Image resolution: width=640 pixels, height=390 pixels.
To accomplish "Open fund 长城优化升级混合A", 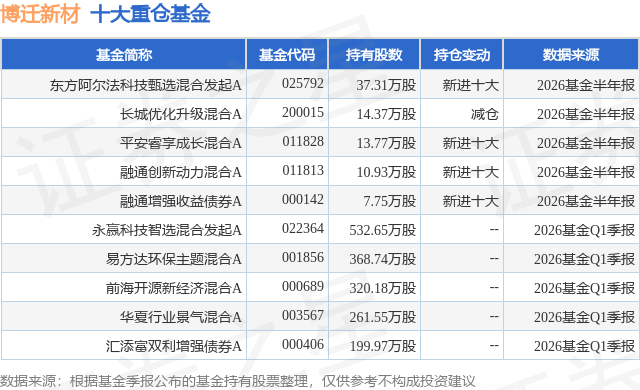I will click(180, 114).
